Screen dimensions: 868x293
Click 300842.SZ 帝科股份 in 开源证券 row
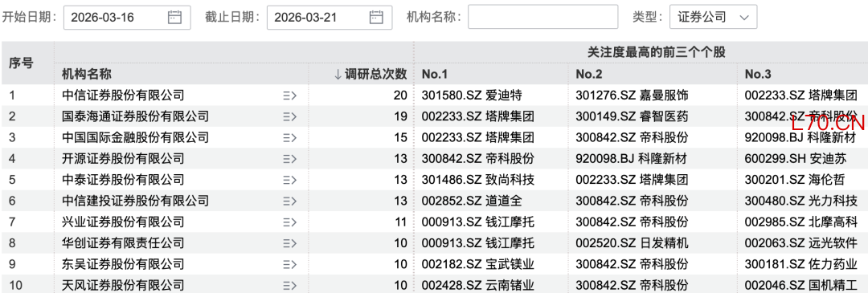477,159
